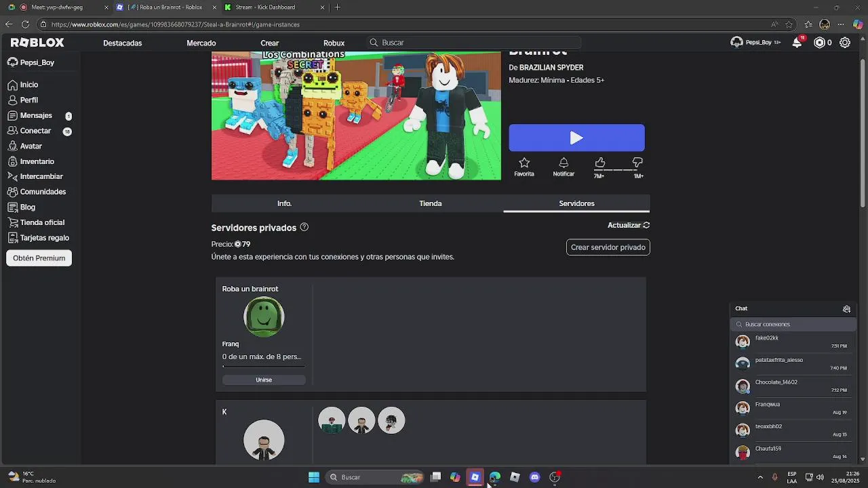Open the Robux balance icon

click(x=819, y=42)
